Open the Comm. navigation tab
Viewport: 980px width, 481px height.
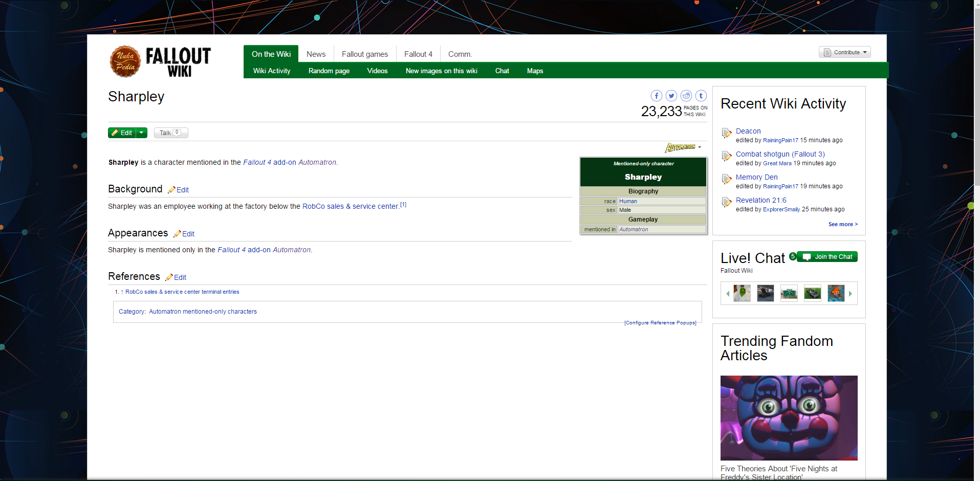coord(460,54)
